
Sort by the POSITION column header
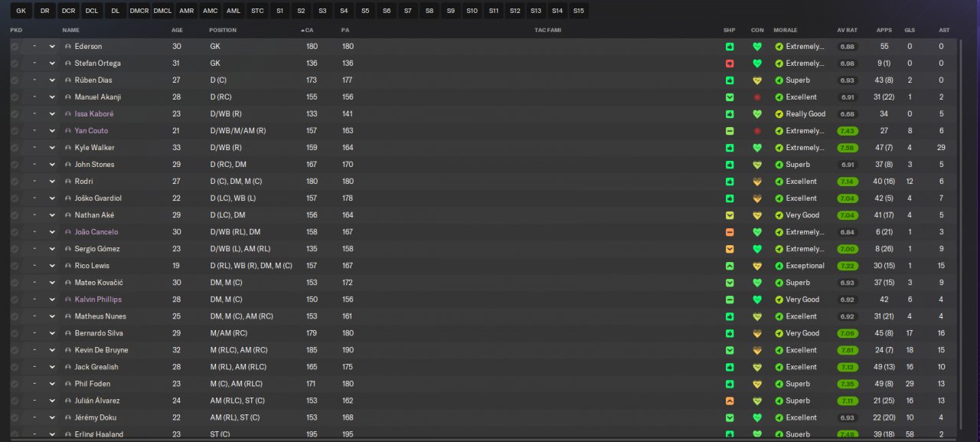tap(223, 30)
